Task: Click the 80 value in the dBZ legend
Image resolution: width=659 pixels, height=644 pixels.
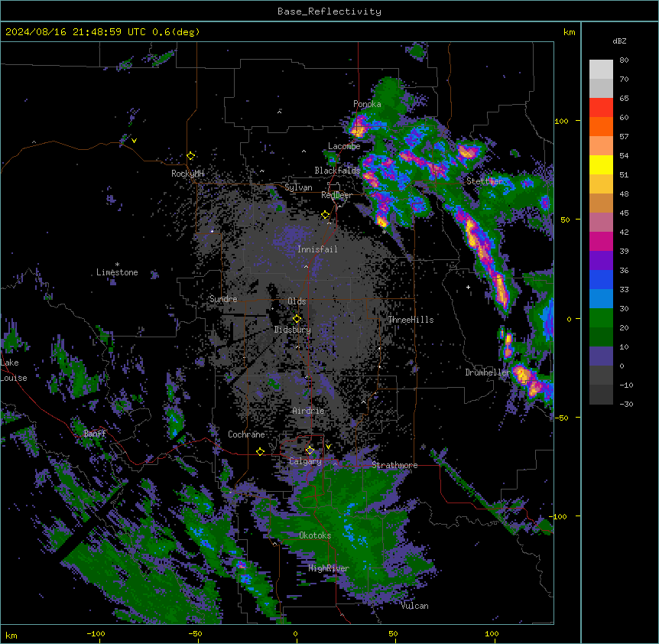Action: click(624, 60)
